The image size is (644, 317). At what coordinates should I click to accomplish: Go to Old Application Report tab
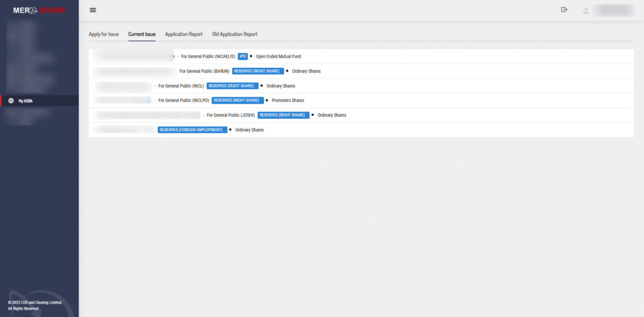click(x=235, y=35)
